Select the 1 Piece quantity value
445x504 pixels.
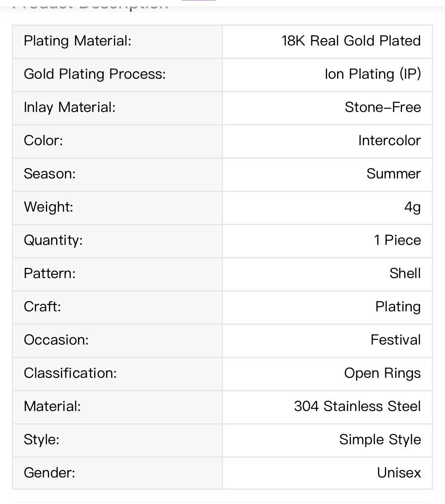[398, 240]
